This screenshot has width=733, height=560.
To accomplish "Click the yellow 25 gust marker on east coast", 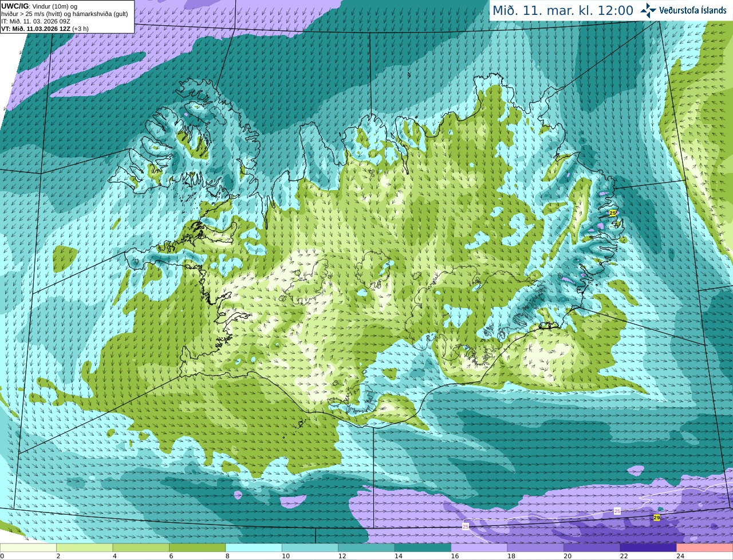I will (613, 212).
